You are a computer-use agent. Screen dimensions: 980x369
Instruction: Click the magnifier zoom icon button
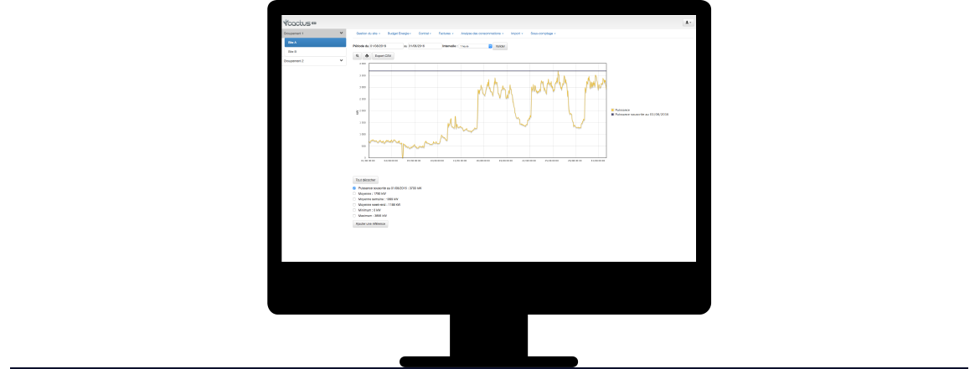click(357, 55)
